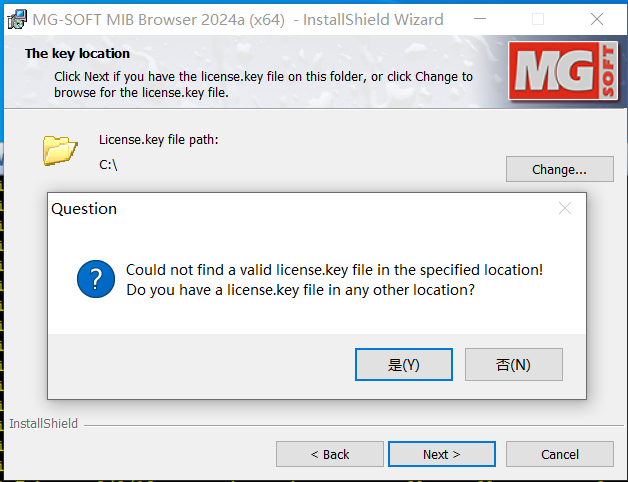Click the yellow folder icon
Viewport: 628px width, 482px height.
(x=60, y=151)
